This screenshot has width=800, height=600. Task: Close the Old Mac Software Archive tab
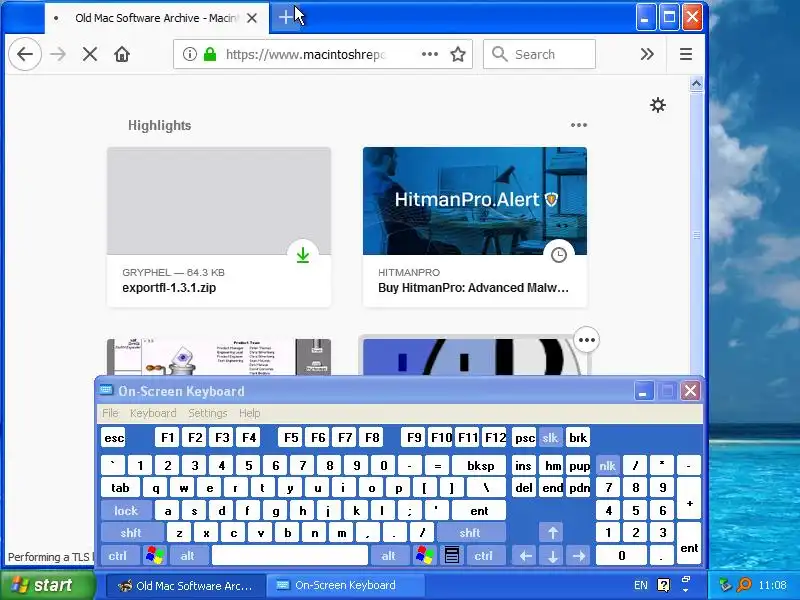pyautogui.click(x=252, y=18)
